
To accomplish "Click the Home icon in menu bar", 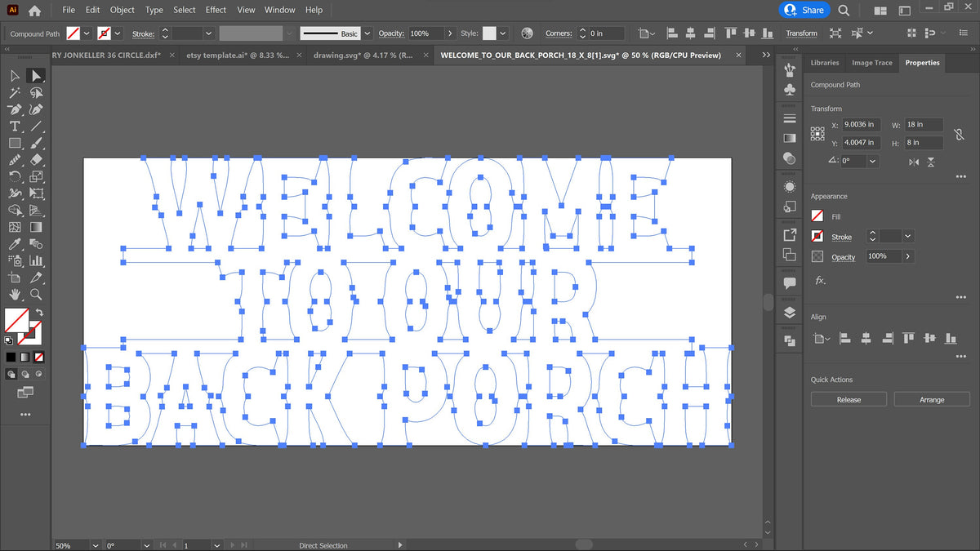I will point(34,11).
